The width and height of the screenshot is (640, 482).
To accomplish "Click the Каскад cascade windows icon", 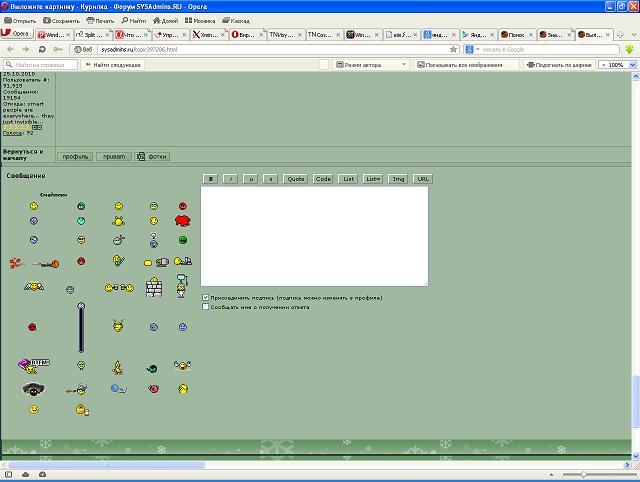I will tap(226, 20).
